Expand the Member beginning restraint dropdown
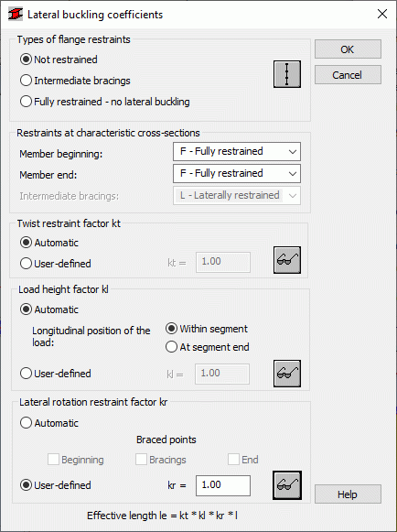The width and height of the screenshot is (397, 532). [237, 151]
